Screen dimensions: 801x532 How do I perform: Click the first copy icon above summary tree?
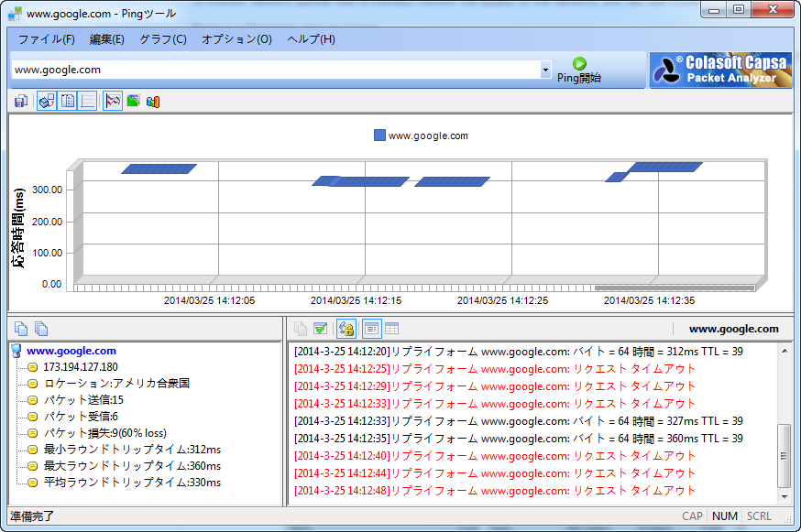21,329
